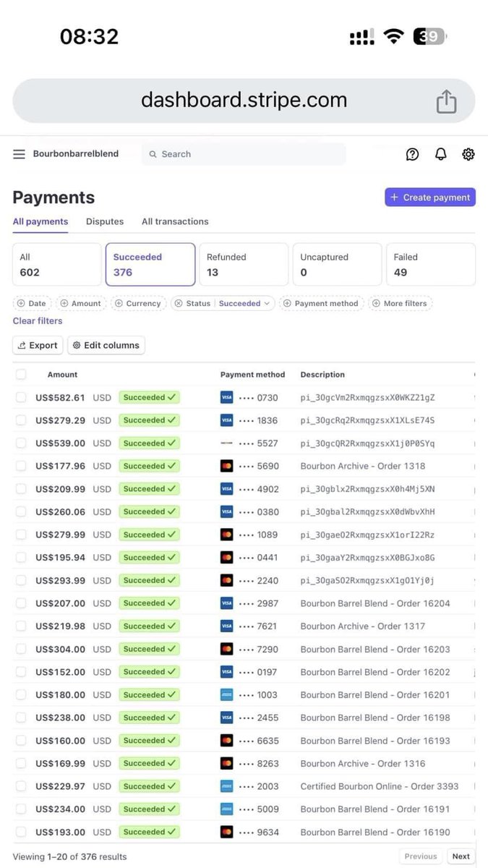Viewport: 488px width, 868px height.
Task: Click the Amex icon for card 2003
Action: pos(227,786)
